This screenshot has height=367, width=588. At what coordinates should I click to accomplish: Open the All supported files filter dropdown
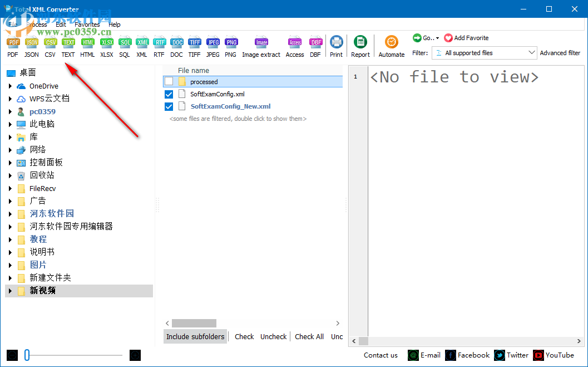coord(533,52)
